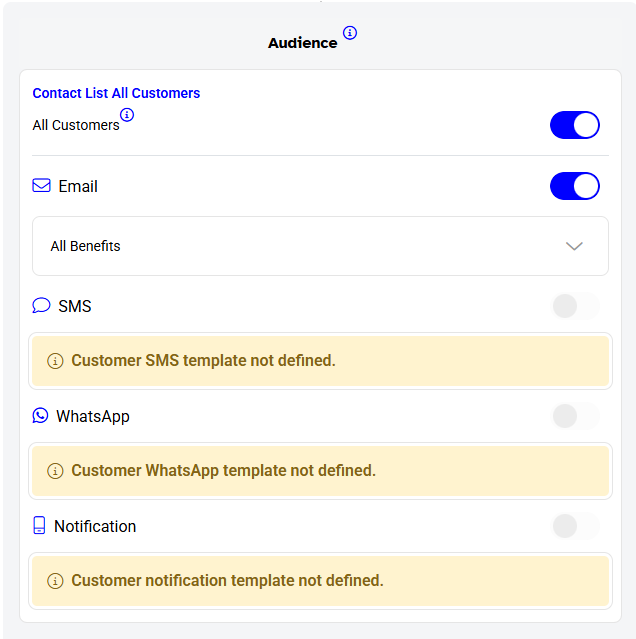Click info icon in WhatsApp template warning
This screenshot has width=636, height=639.
[55, 471]
